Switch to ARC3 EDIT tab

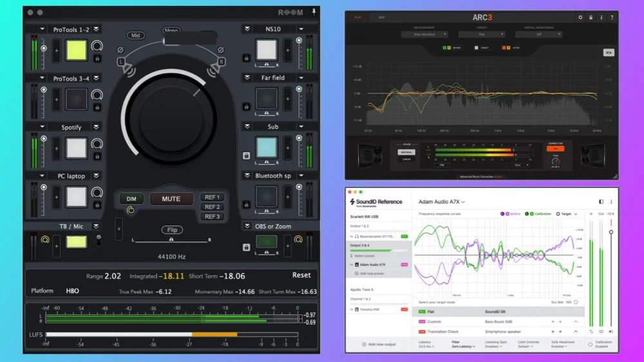click(x=381, y=17)
